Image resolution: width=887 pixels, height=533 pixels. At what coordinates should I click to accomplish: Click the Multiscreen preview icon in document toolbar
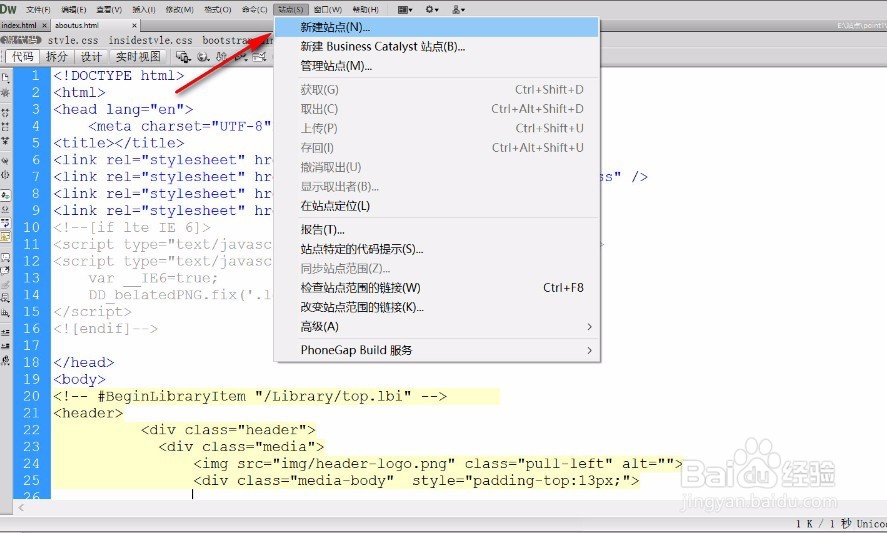point(183,57)
